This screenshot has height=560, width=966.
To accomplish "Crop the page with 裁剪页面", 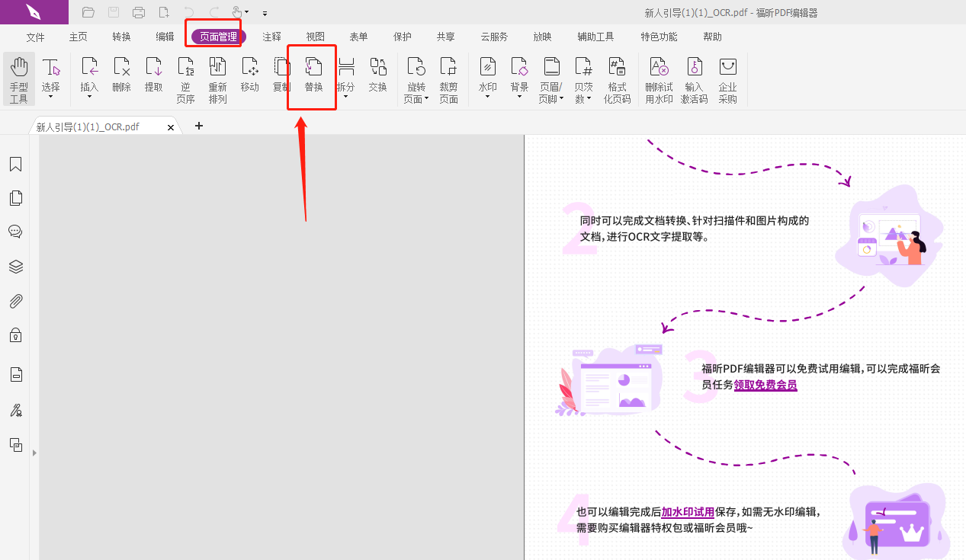I will coord(448,79).
